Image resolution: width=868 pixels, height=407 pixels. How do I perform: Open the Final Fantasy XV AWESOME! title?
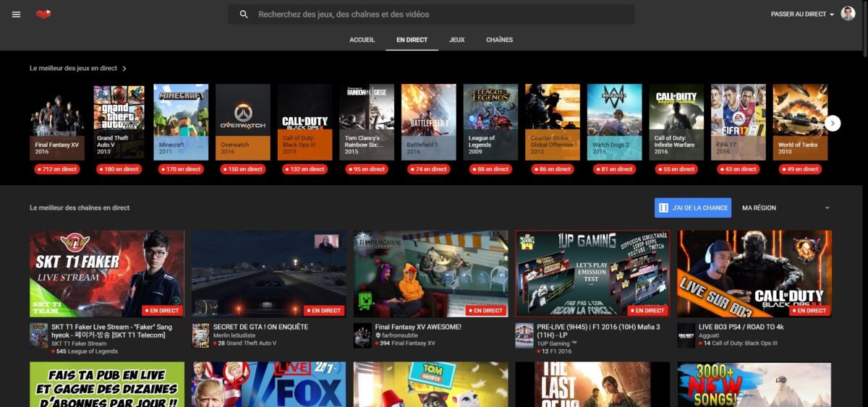pyautogui.click(x=418, y=327)
